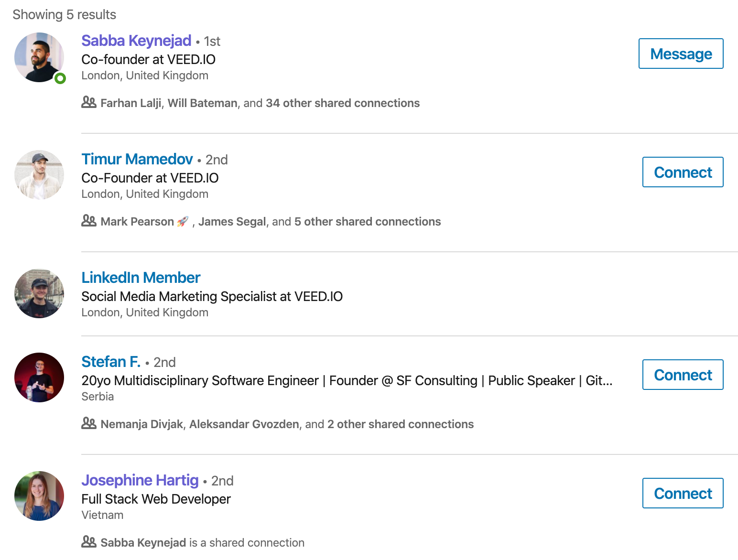The image size is (738, 560).
Task: Click the LinkedIn Member result
Action: click(141, 277)
